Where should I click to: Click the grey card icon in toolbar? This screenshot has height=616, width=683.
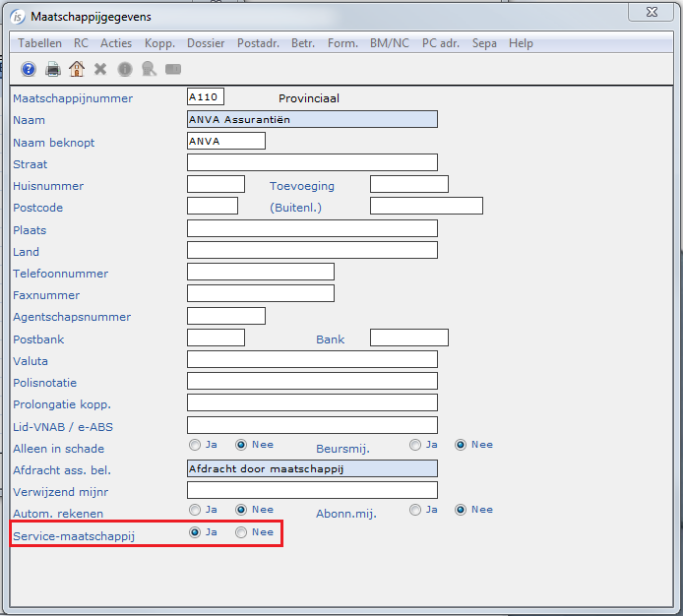173,69
